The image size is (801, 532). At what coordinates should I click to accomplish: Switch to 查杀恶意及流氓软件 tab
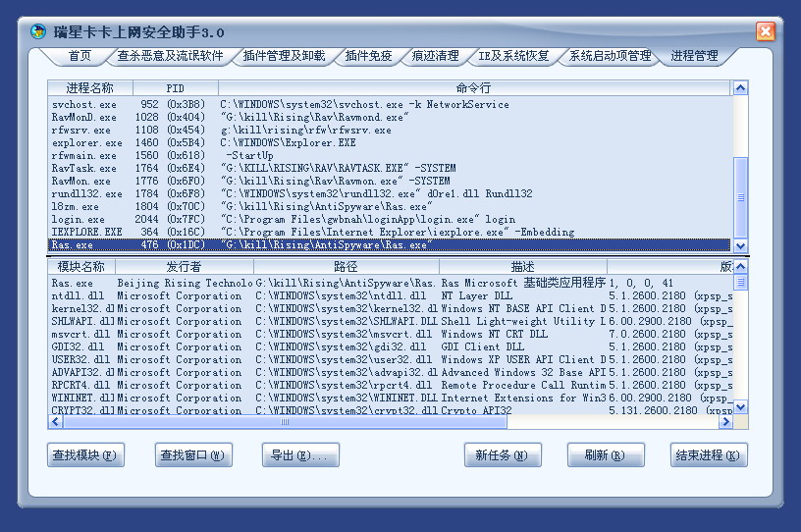170,56
